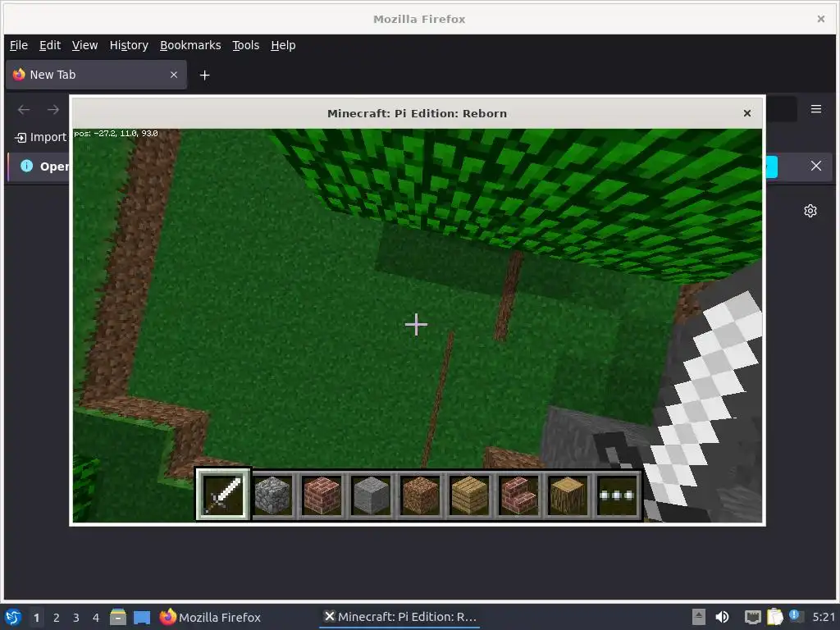Click the taskbar clock

click(x=824, y=617)
